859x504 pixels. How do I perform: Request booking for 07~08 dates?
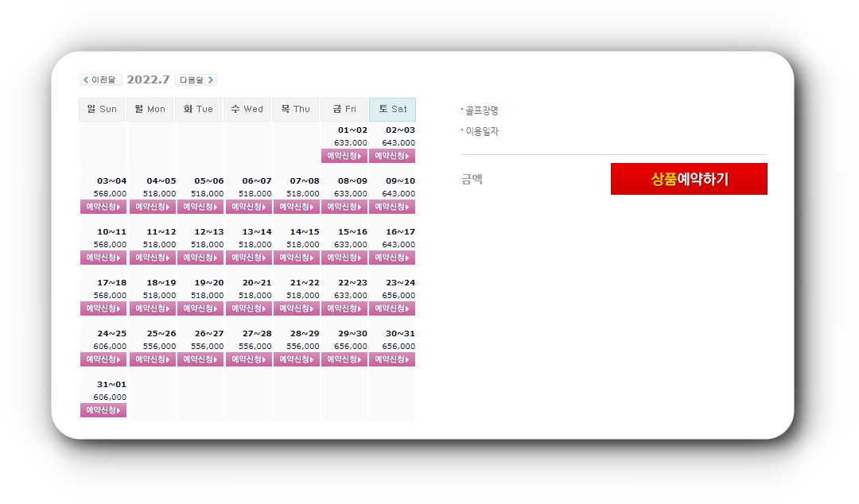297,207
